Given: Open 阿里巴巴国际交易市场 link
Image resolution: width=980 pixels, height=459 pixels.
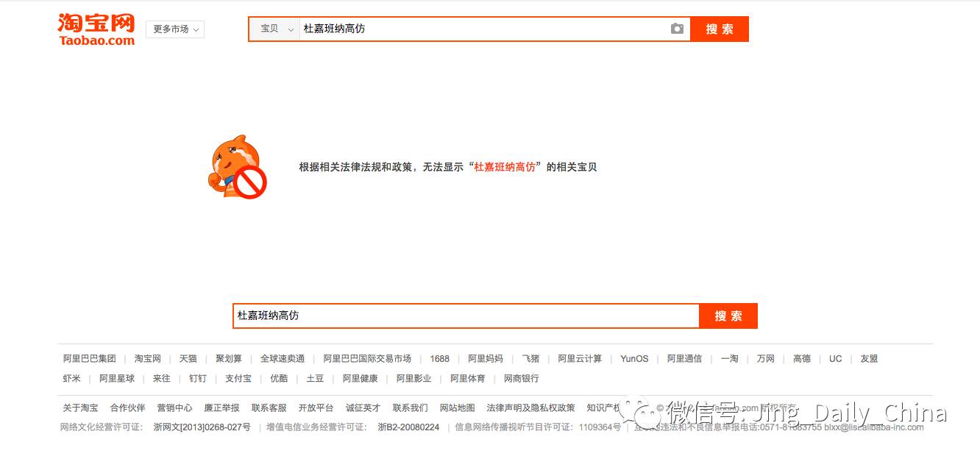Looking at the screenshot, I should pos(367,359).
